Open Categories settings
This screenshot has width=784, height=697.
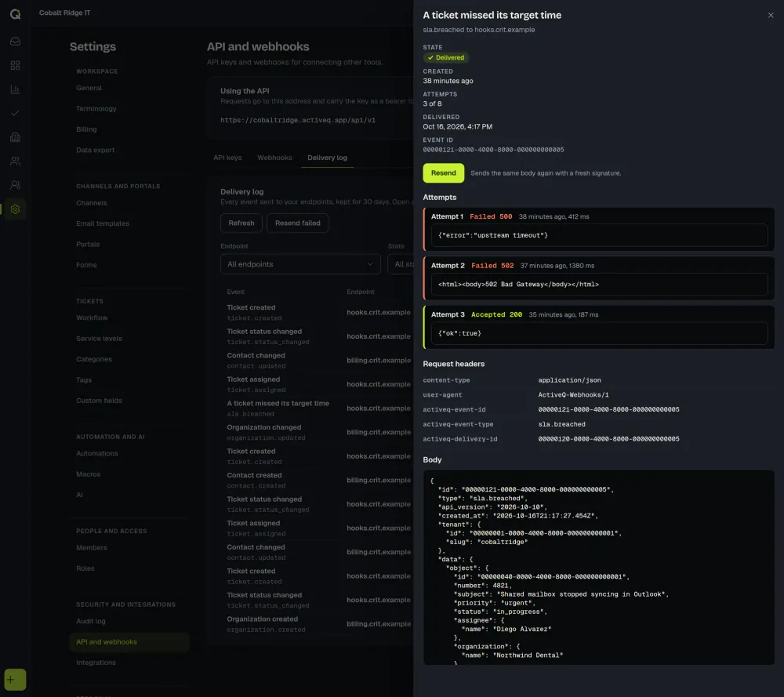coord(94,359)
